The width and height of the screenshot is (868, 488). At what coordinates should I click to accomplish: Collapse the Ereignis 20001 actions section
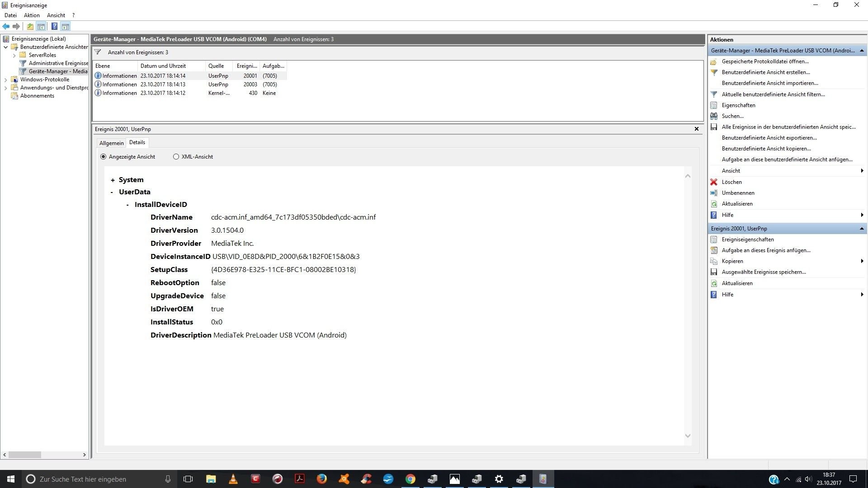[862, 228]
